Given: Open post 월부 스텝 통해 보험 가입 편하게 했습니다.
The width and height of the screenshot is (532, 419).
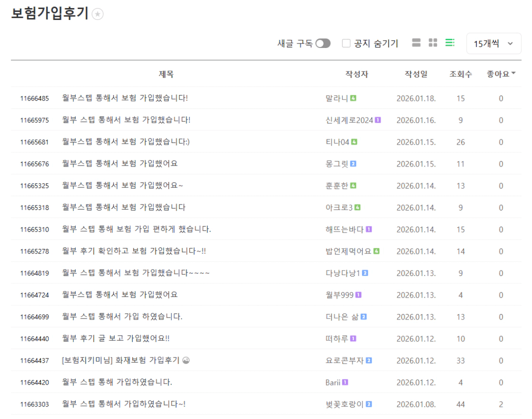Looking at the screenshot, I should [136, 229].
